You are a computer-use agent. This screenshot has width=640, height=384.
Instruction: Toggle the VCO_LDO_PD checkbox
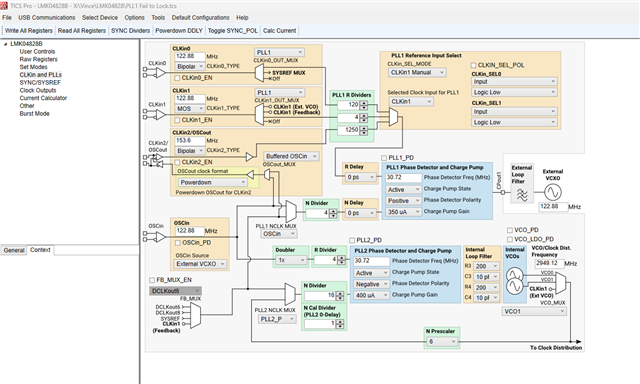tap(509, 239)
